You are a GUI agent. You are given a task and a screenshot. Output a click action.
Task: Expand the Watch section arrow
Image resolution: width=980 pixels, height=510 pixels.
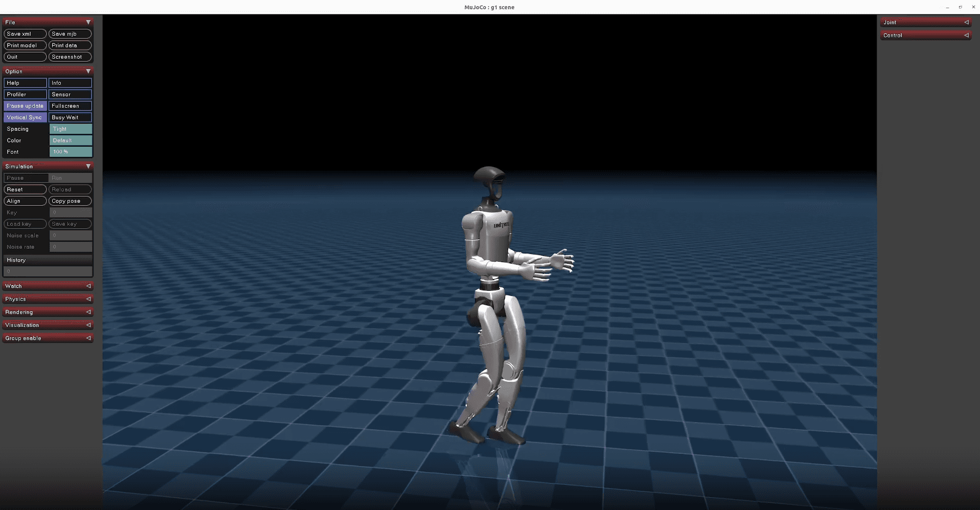coord(88,286)
